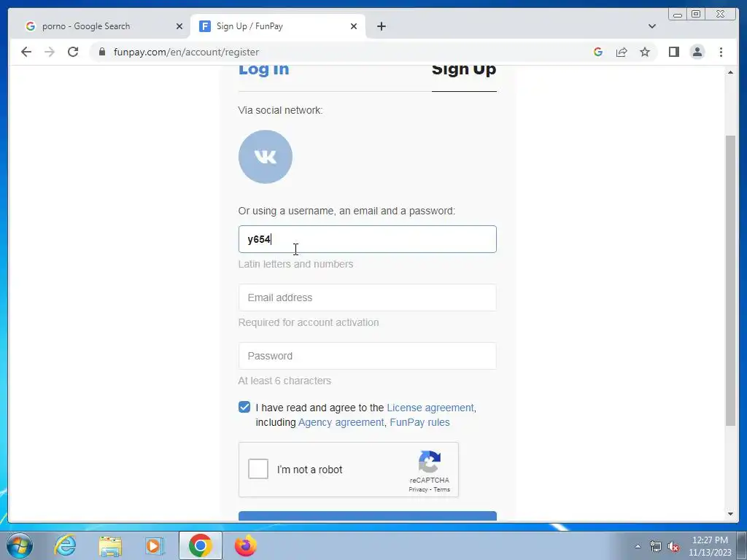Screen dimensions: 747x560
Task: Select the Sign Up / FunPay browser tab
Action: pos(278,26)
